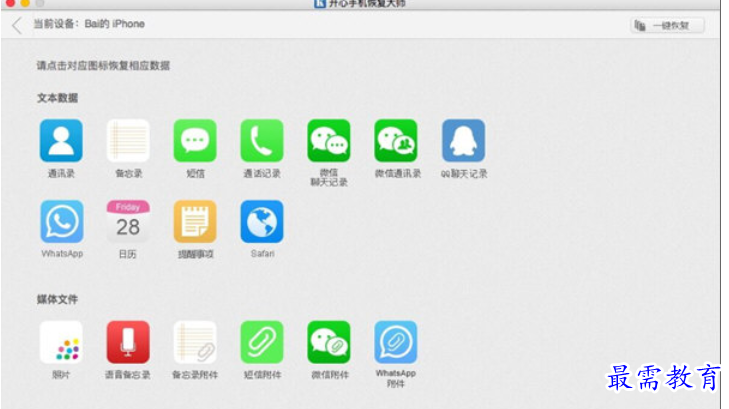Click the 一键恢复 one-click restore button
The height and width of the screenshot is (409, 729).
[667, 25]
